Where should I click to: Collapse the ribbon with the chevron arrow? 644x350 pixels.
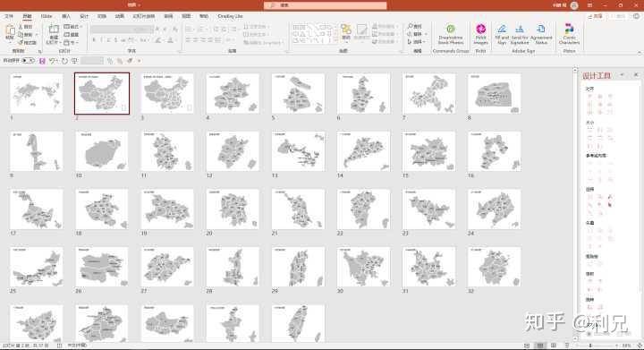(x=639, y=52)
